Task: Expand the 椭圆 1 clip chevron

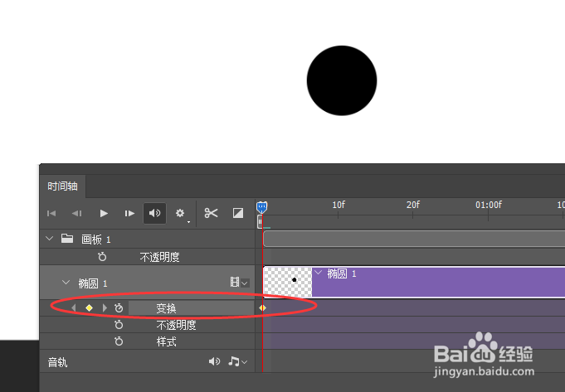Action: (x=318, y=273)
